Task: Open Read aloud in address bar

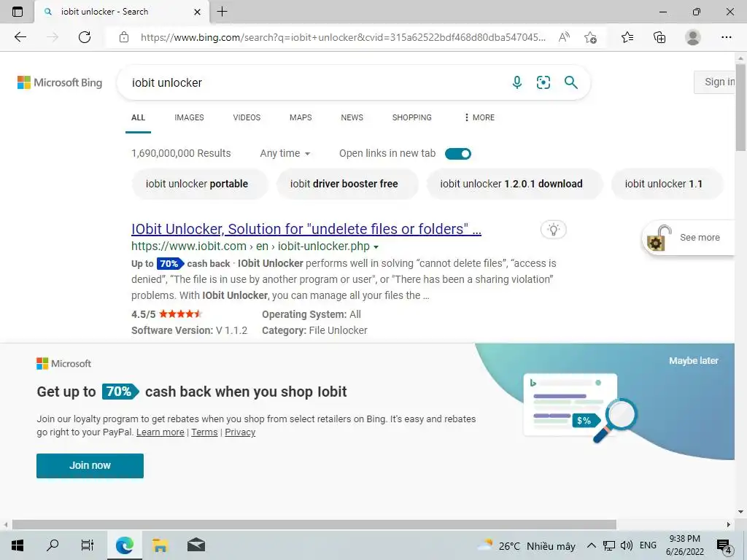Action: click(x=564, y=37)
